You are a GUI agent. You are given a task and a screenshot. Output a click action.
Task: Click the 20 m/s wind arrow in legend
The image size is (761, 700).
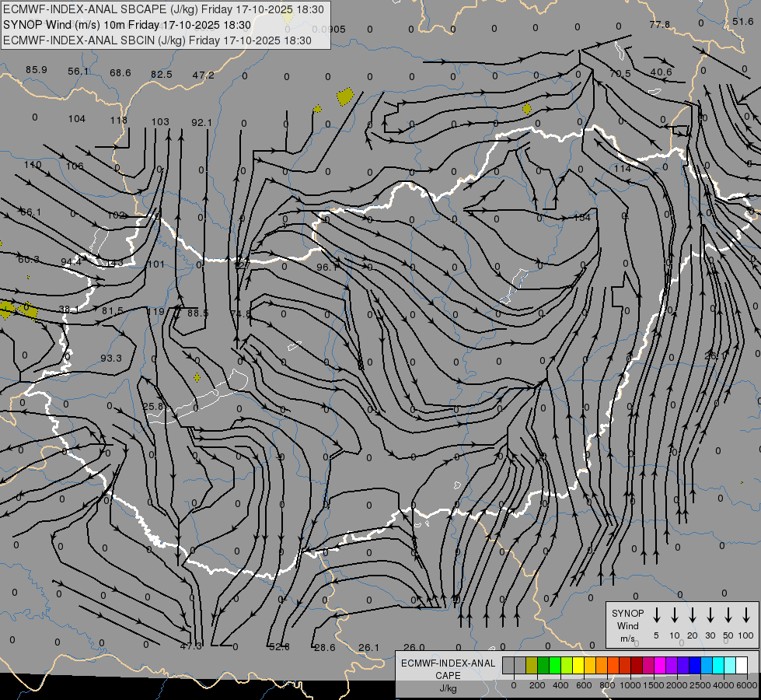[693, 615]
